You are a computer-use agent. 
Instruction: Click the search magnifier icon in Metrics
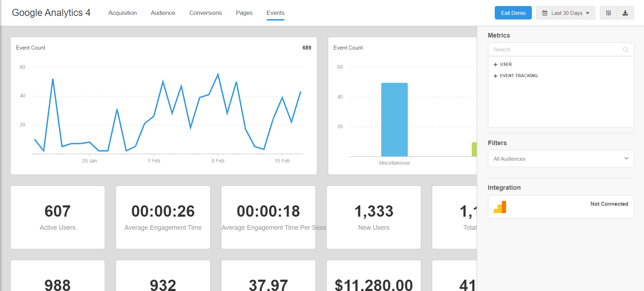(x=626, y=50)
